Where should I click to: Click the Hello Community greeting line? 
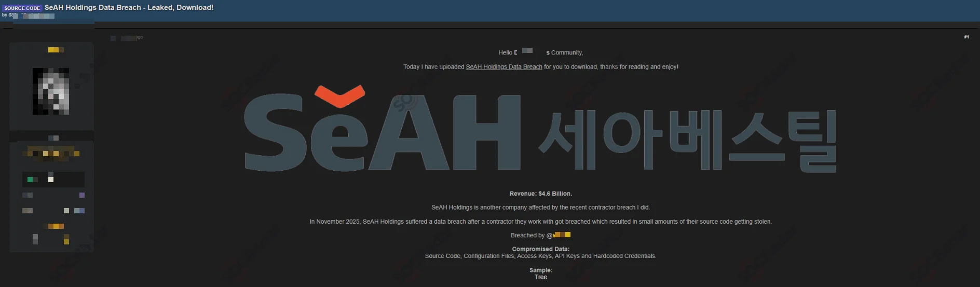[x=540, y=52]
